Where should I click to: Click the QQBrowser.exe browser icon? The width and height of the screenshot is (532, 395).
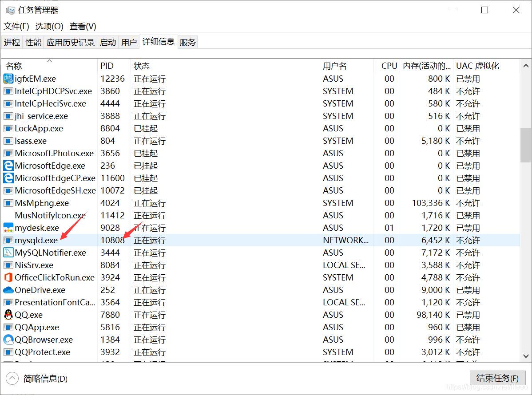(x=8, y=340)
